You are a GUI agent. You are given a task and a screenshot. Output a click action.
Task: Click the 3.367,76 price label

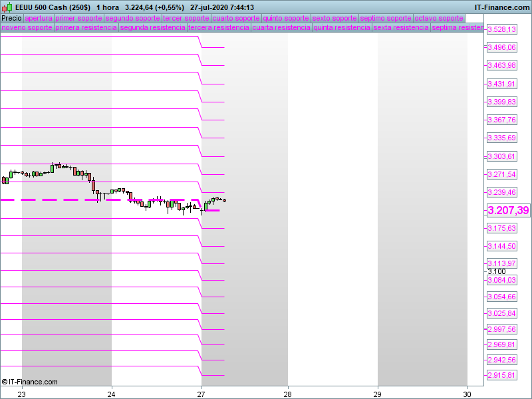point(502,120)
